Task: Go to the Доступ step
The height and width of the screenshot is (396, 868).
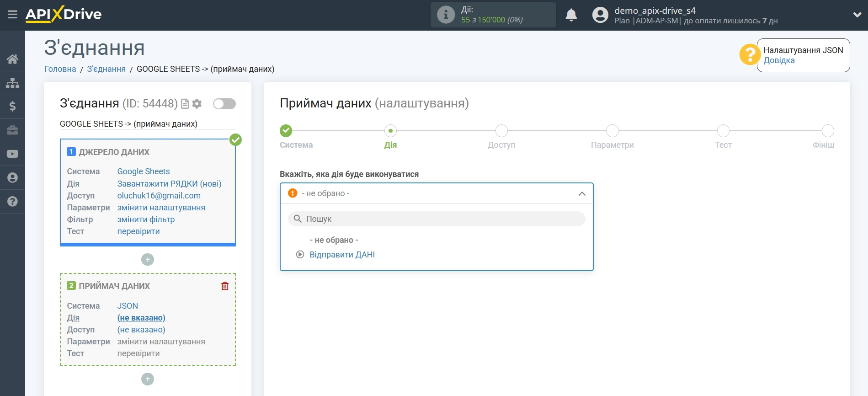Action: (x=501, y=131)
